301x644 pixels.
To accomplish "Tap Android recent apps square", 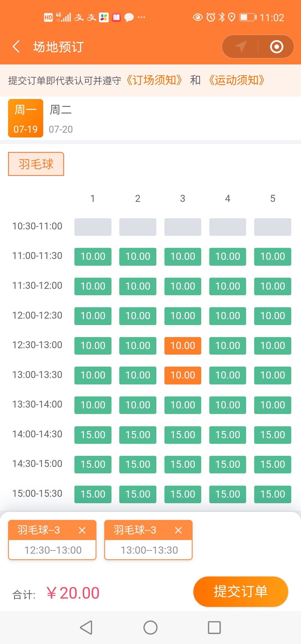I will [214, 628].
